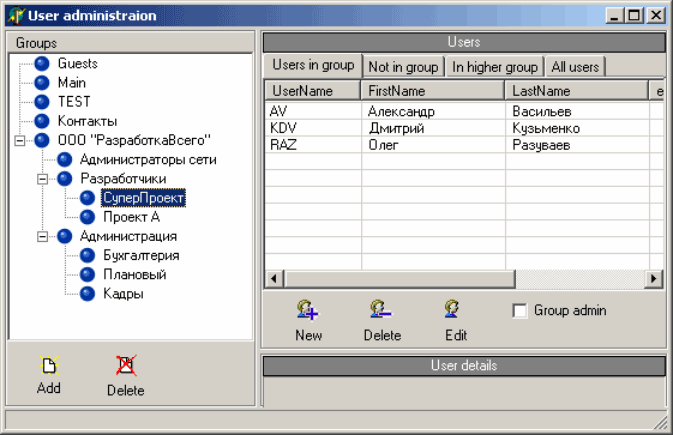Click the blue ball icon beside Кадры
Screen dimensions: 673x435
click(x=88, y=294)
